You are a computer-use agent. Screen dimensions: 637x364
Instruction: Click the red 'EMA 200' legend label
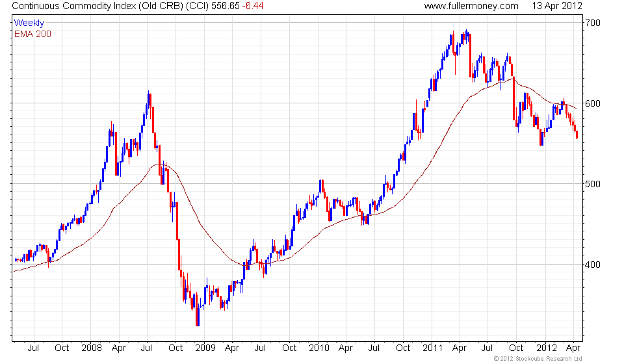pyautogui.click(x=32, y=34)
